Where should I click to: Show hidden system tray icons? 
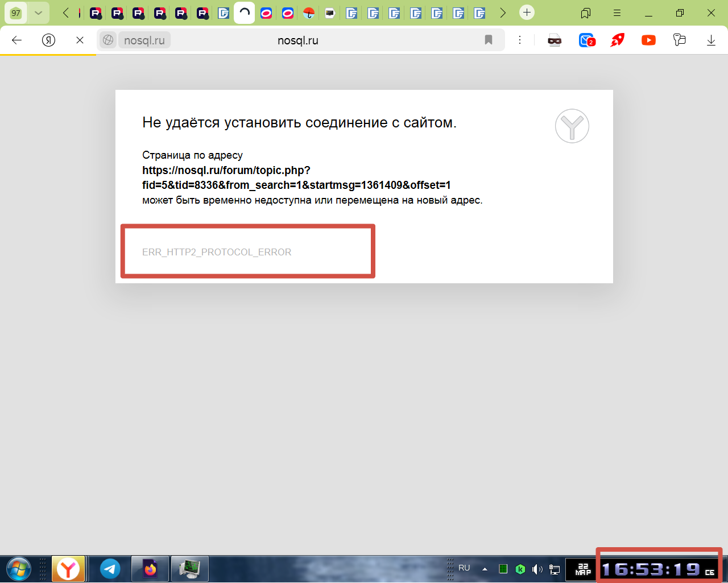point(485,569)
